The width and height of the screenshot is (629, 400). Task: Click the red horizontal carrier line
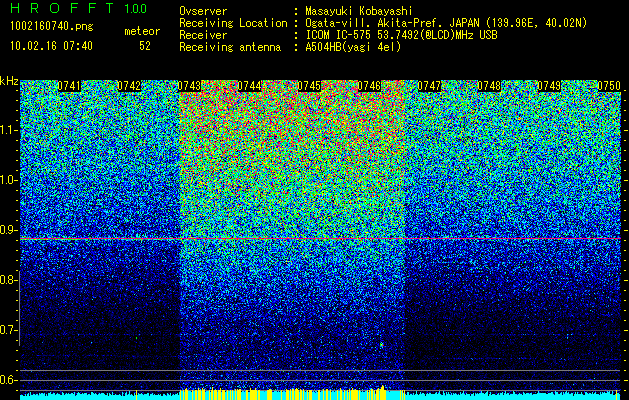[x=321, y=239]
